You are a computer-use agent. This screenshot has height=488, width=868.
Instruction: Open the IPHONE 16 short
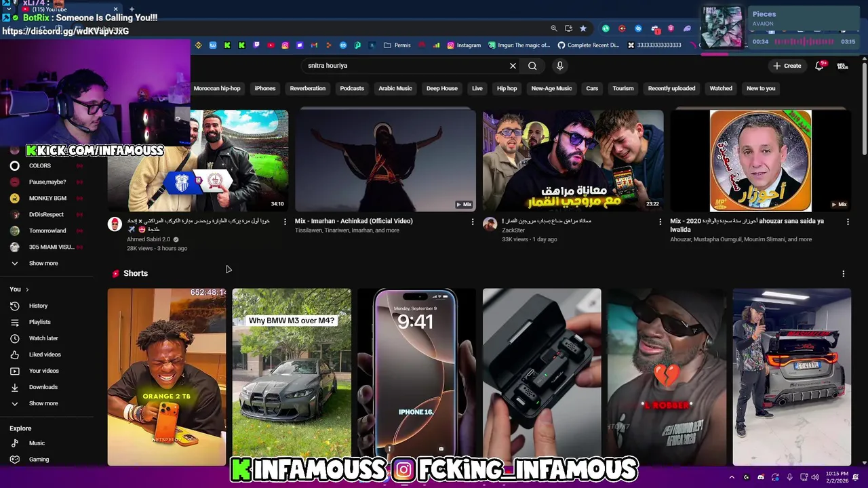tap(416, 377)
